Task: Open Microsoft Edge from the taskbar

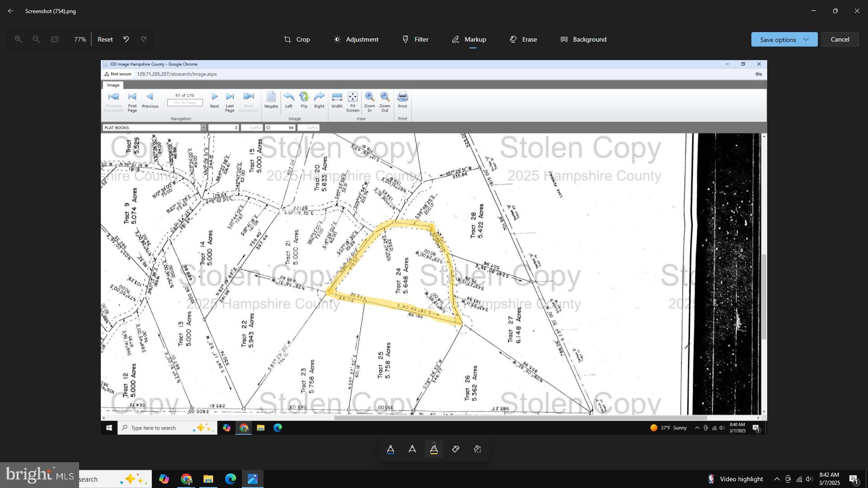Action: click(x=231, y=479)
